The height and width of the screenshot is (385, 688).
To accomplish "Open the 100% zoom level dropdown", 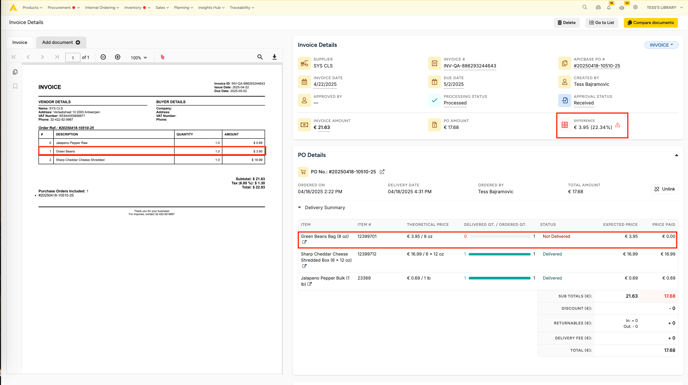I will pos(139,58).
